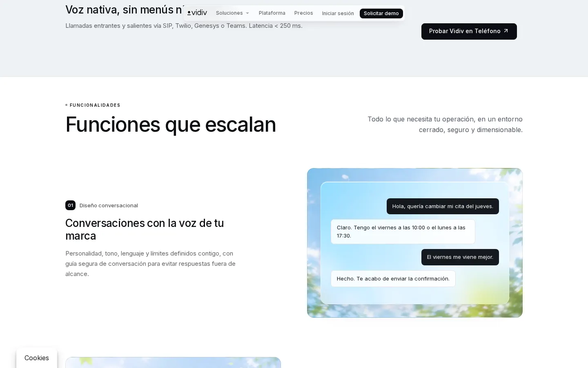Click the 'Llamadas entrantes y salientes' description text

coord(184,26)
